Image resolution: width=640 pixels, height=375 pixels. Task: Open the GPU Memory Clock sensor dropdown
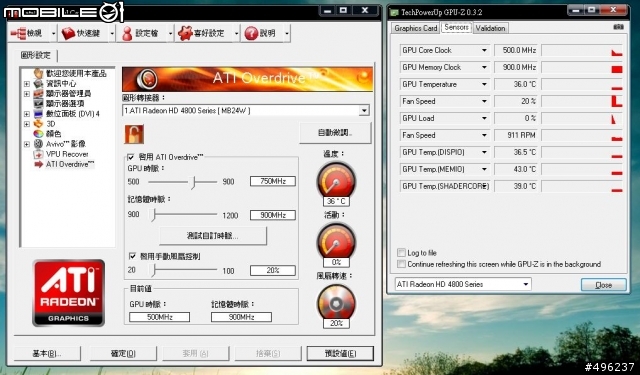(x=484, y=67)
